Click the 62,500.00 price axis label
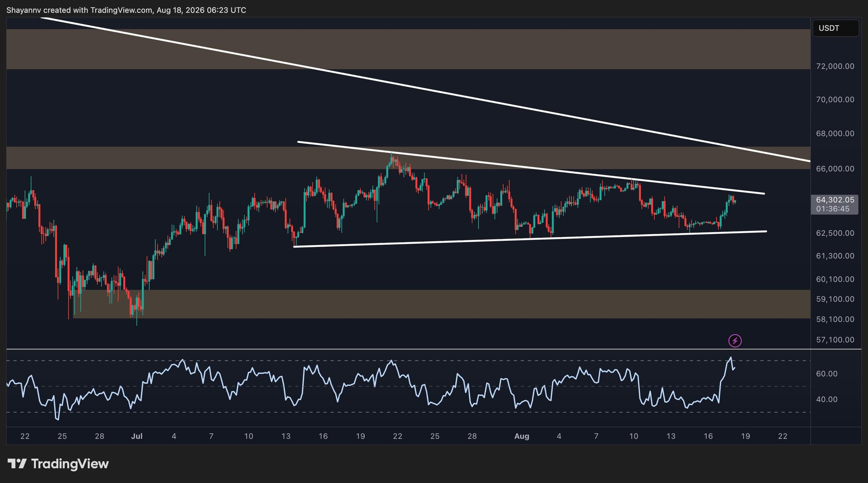The width and height of the screenshot is (868, 483). 835,233
